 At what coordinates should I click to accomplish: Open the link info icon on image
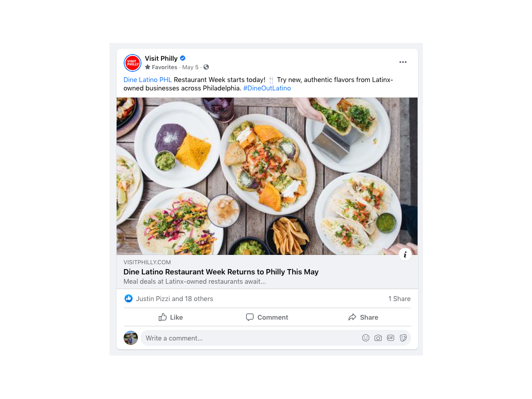(405, 254)
